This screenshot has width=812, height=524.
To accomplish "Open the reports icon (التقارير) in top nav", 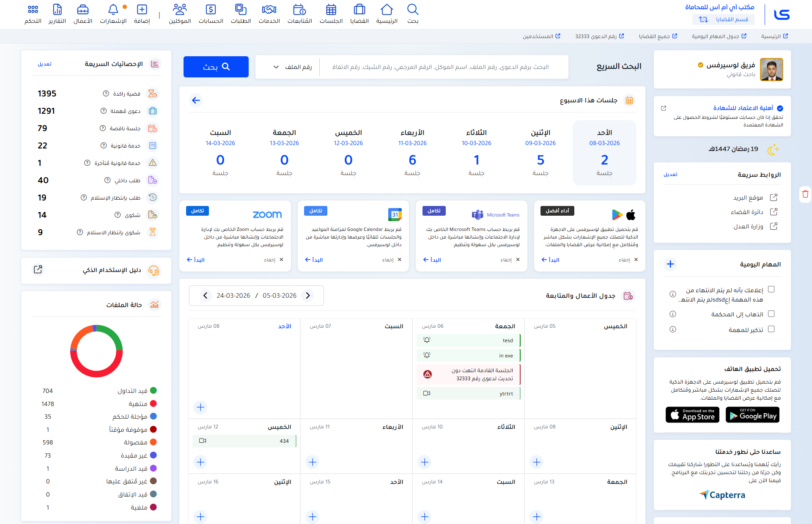I will pos(57,10).
